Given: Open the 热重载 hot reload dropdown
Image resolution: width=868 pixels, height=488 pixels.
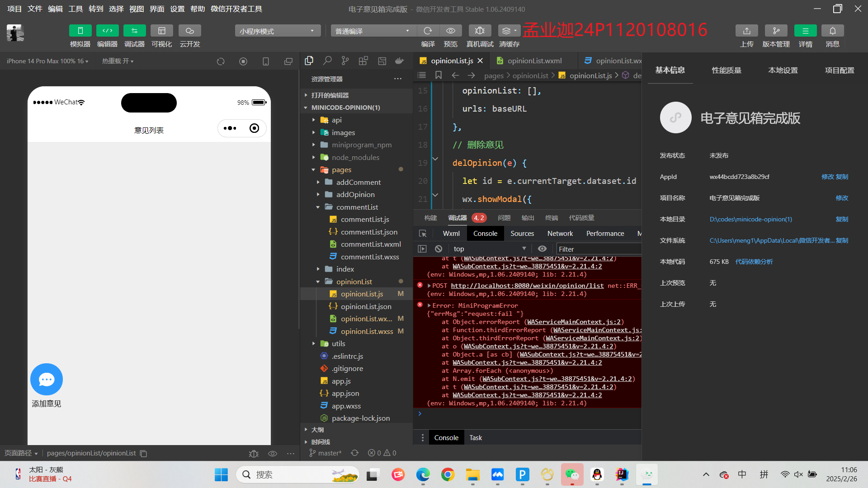Looking at the screenshot, I should tap(118, 61).
